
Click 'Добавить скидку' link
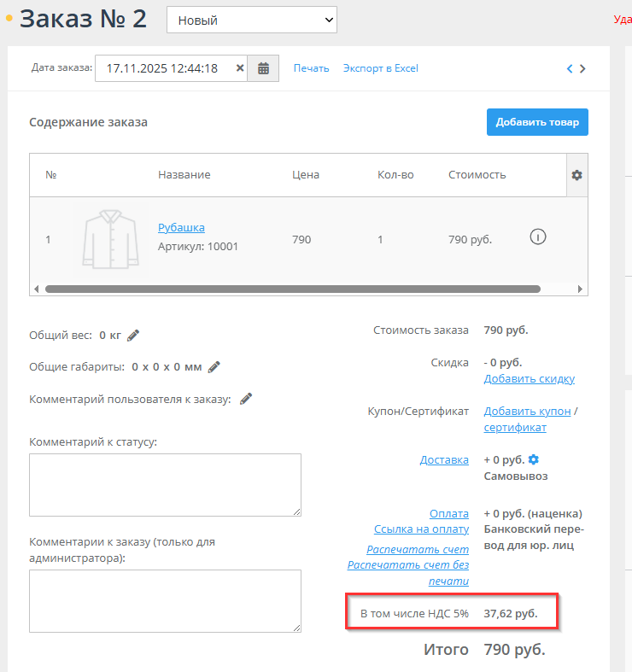(x=529, y=378)
